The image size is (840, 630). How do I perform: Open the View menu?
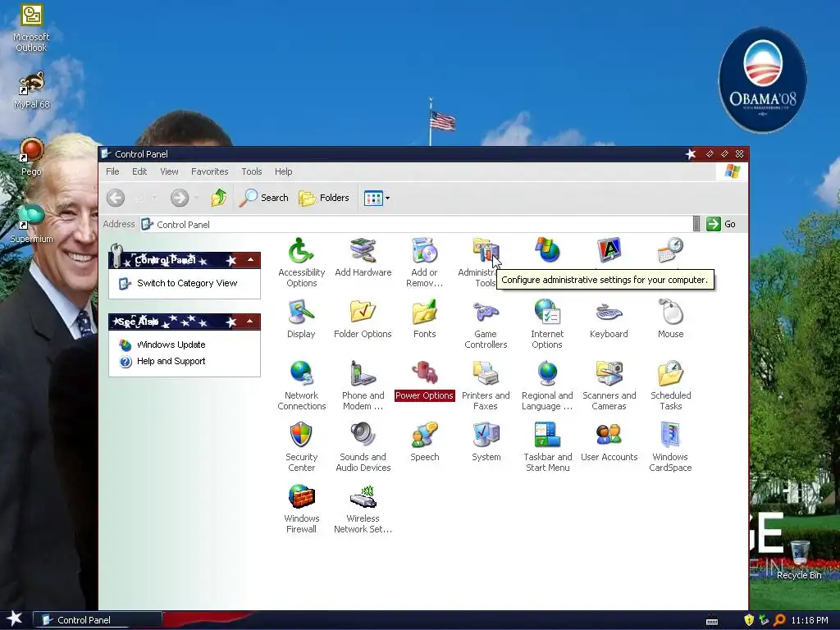coord(169,171)
